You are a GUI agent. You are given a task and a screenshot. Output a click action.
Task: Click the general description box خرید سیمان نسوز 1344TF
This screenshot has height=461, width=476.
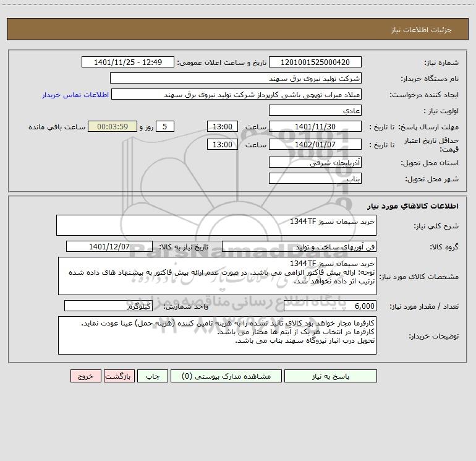[x=216, y=225]
